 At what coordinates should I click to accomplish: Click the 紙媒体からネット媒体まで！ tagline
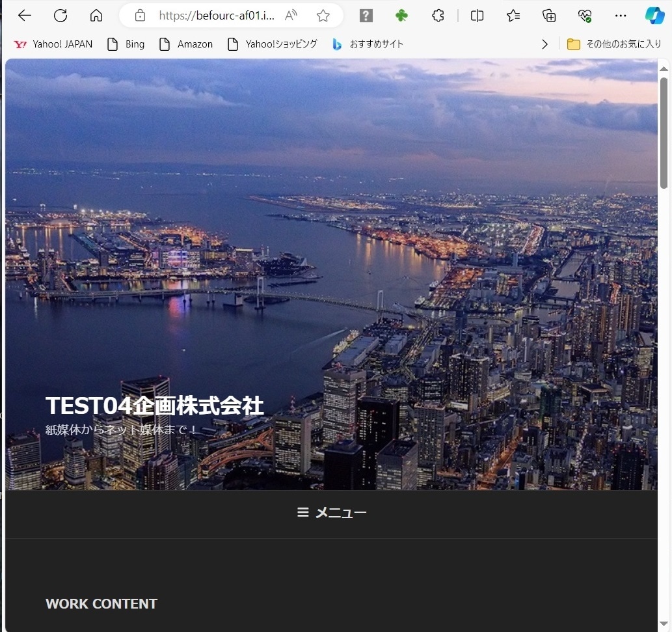[x=121, y=430]
